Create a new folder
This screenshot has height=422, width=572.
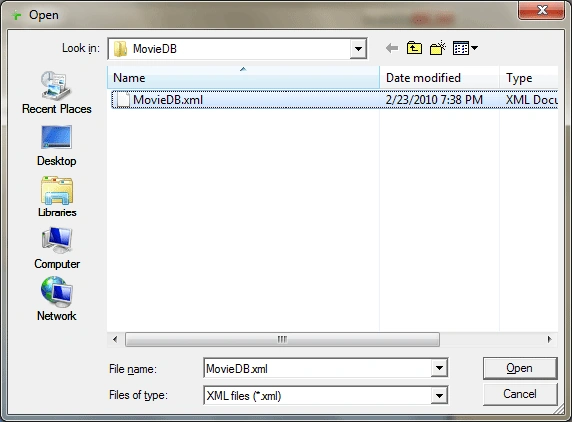[438, 48]
